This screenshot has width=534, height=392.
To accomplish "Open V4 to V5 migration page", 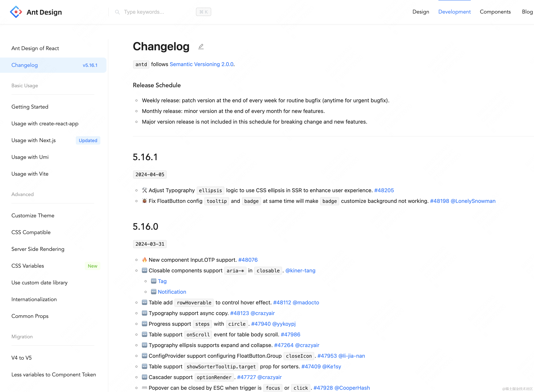I will (x=21, y=358).
